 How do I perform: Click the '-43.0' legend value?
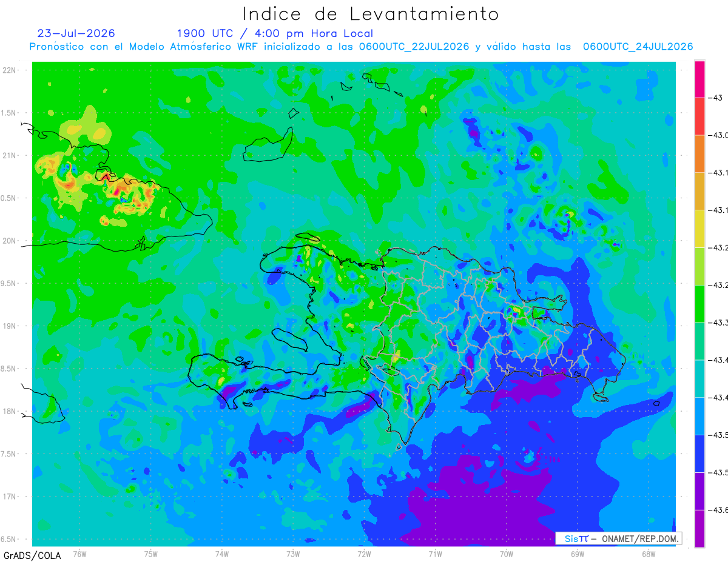pyautogui.click(x=718, y=135)
